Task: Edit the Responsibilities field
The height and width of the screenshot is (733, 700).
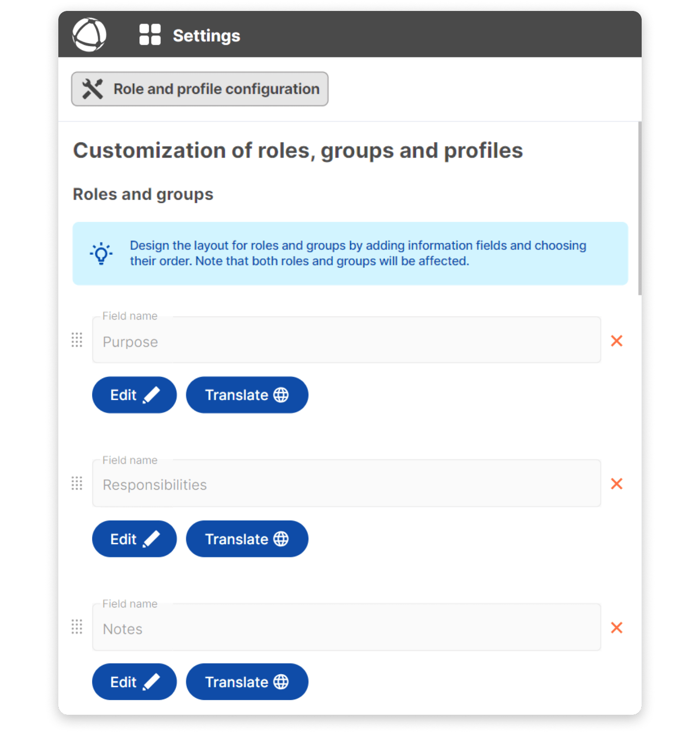Action: pyautogui.click(x=134, y=539)
